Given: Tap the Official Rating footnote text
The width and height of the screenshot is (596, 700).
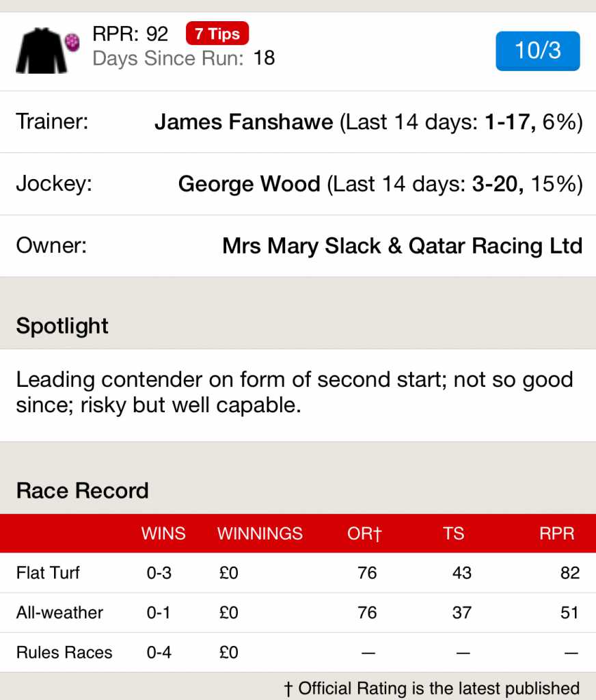Looking at the screenshot, I should [x=432, y=688].
